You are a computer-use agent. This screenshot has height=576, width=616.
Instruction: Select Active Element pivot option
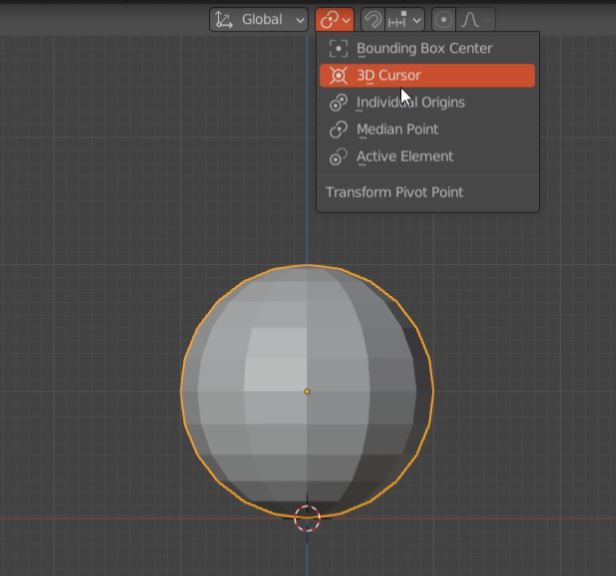pos(427,156)
